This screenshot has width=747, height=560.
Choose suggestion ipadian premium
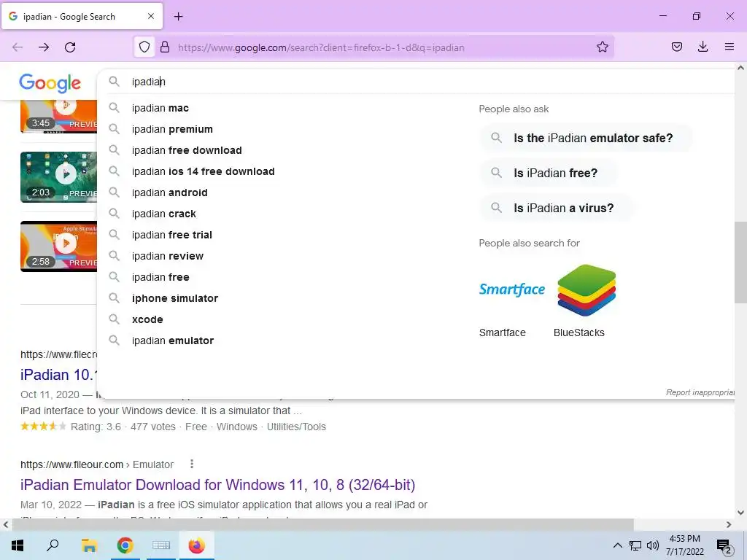172,129
